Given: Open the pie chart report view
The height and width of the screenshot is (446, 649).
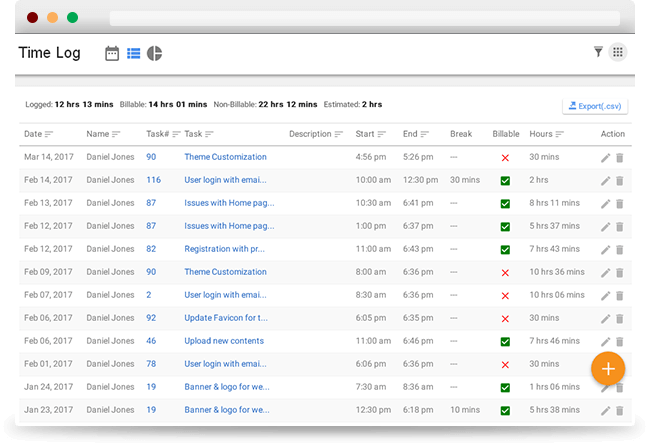Looking at the screenshot, I should 154,53.
